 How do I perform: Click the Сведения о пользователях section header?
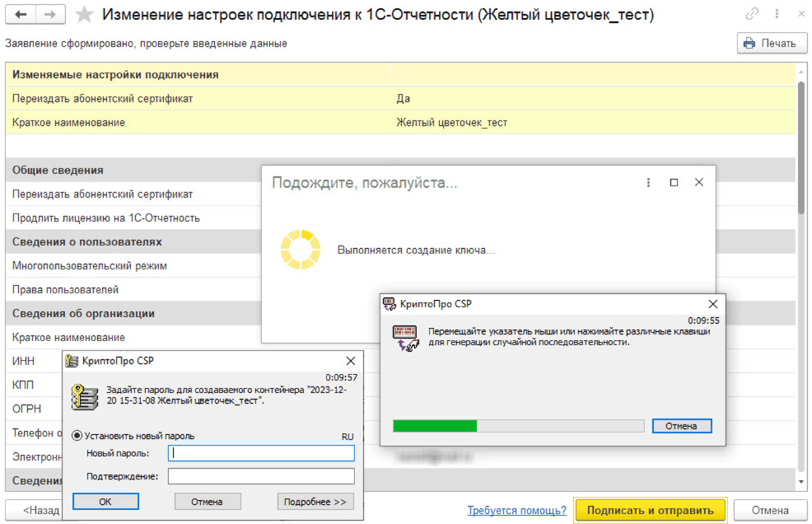pyautogui.click(x=133, y=242)
